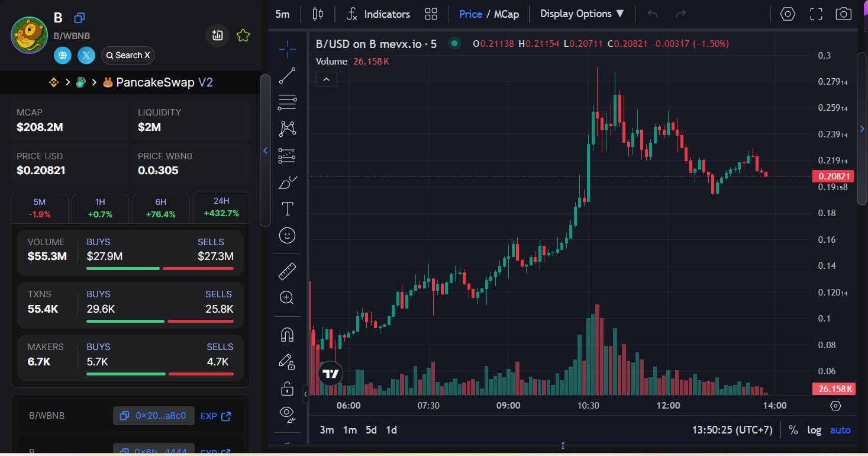This screenshot has height=456, width=868.
Task: Set chart range to 1m
Action: click(x=350, y=430)
